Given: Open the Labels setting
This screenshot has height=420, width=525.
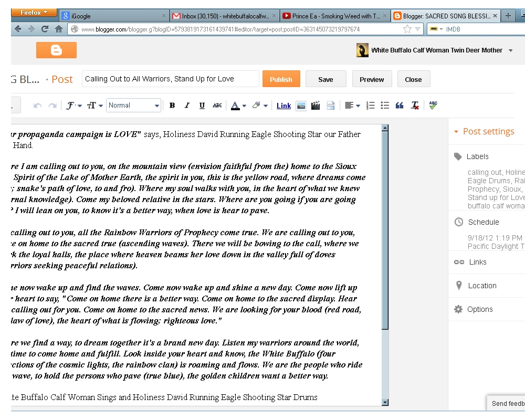Looking at the screenshot, I should click(x=477, y=156).
